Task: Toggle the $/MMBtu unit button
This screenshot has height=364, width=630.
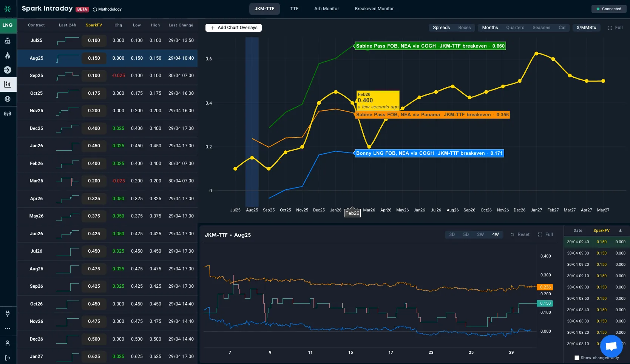Action: coord(587,28)
